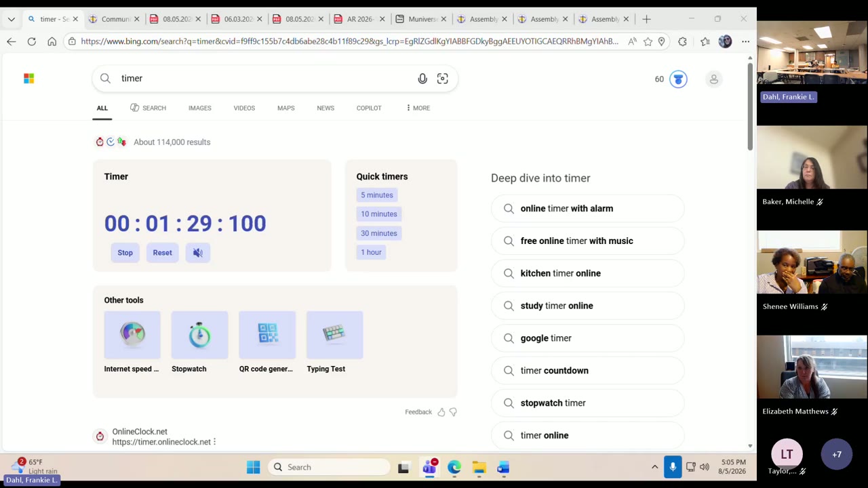868x488 pixels.
Task: Close the timer browser tab
Action: click(x=75, y=19)
